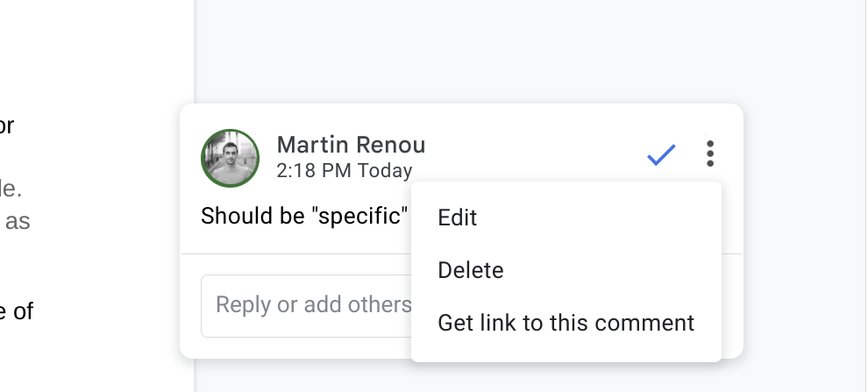868x392 pixels.
Task: Focus the "Reply or add others" field
Action: 307,305
